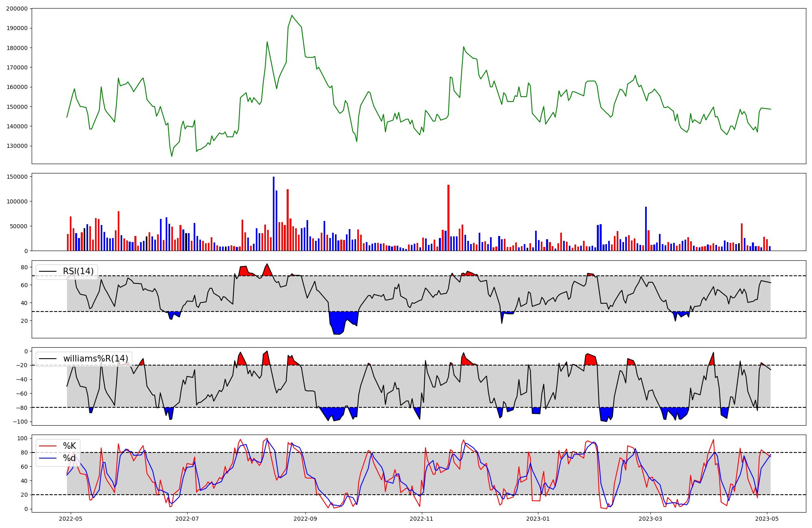Click the lowest point of green price line

(172, 156)
